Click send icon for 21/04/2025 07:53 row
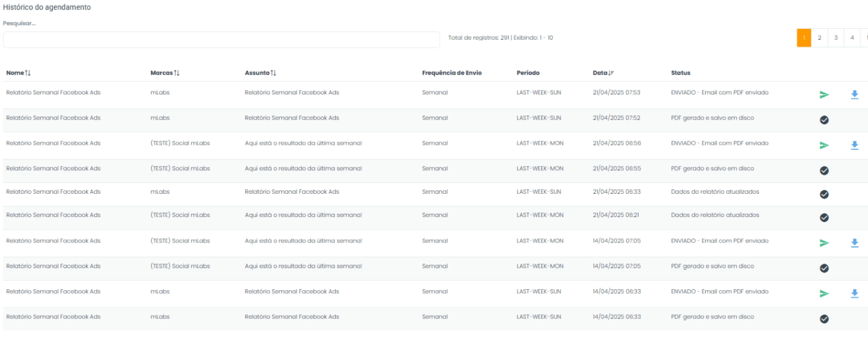The image size is (868, 356). click(824, 95)
